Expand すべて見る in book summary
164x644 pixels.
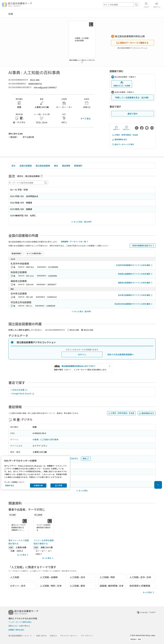(85, 118)
